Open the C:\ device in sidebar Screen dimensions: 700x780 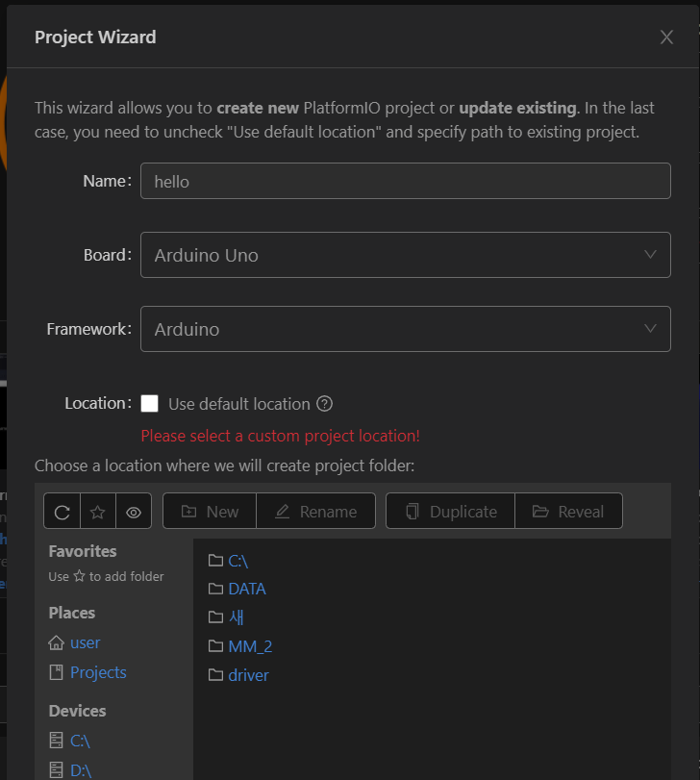(x=80, y=741)
